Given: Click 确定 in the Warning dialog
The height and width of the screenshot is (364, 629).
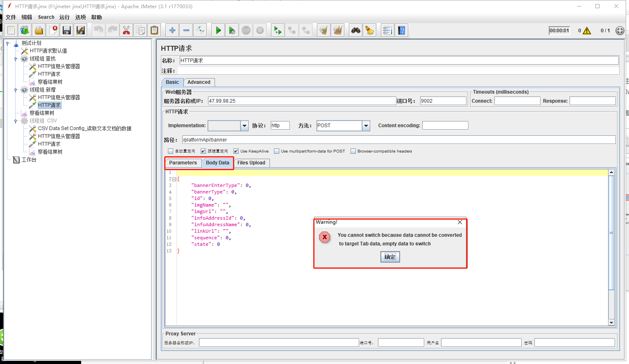Looking at the screenshot, I should (x=390, y=257).
